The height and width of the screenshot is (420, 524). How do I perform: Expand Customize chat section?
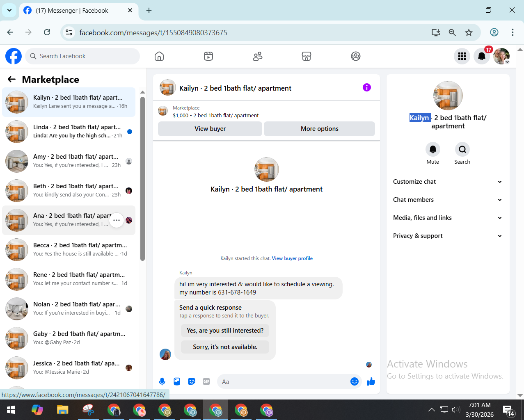click(x=448, y=182)
